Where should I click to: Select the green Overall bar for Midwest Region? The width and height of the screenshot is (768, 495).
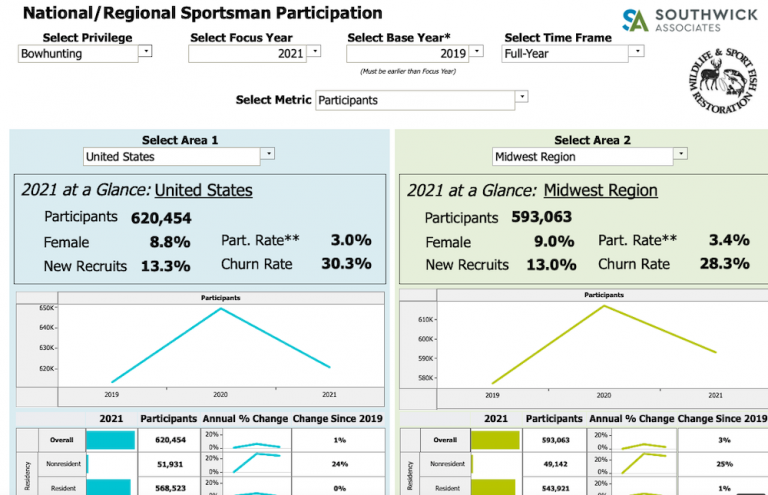[x=495, y=440]
